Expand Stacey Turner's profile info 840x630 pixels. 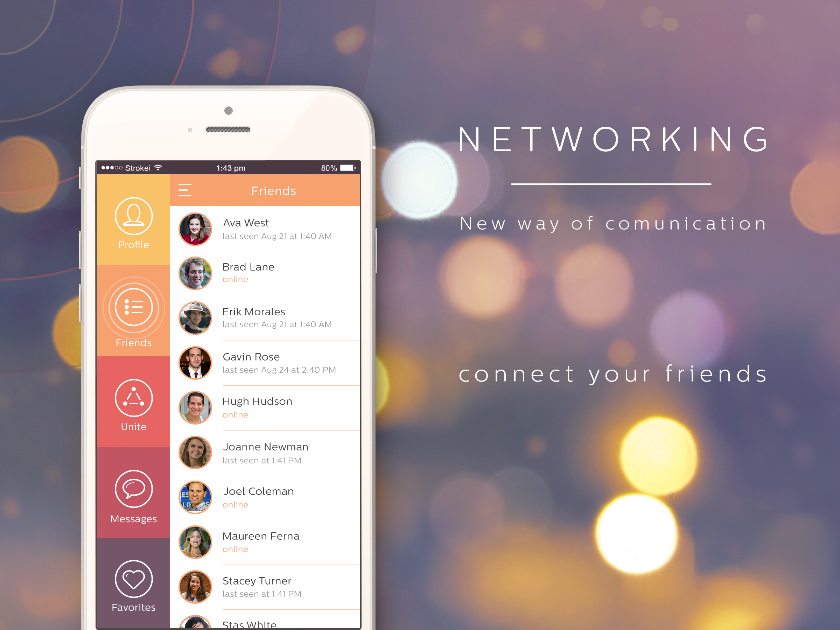coord(265,580)
